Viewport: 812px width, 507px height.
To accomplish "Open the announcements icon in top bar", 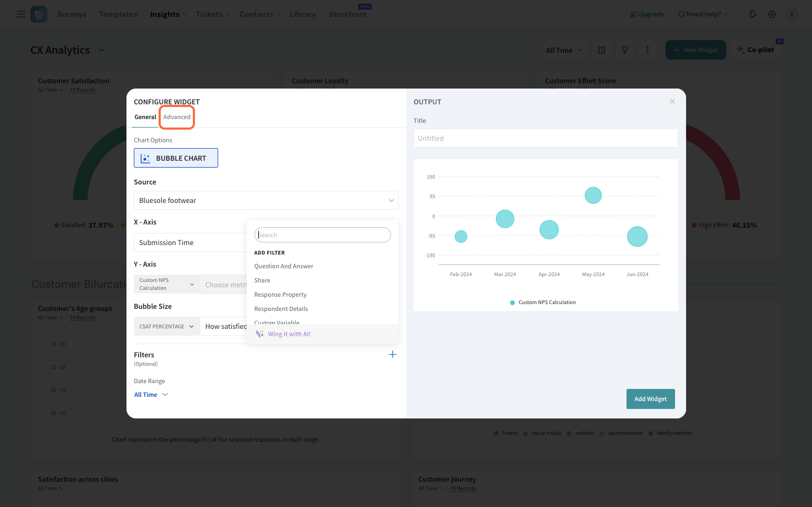I will (x=753, y=14).
